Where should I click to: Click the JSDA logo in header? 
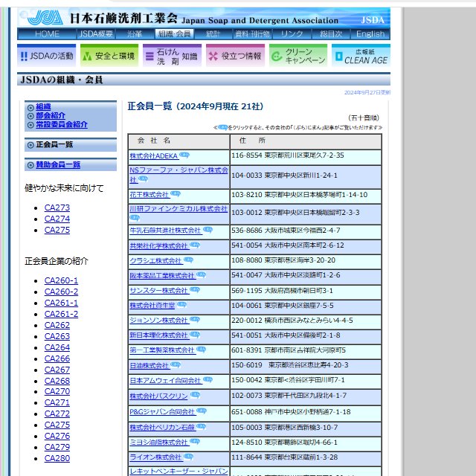tap(45, 18)
